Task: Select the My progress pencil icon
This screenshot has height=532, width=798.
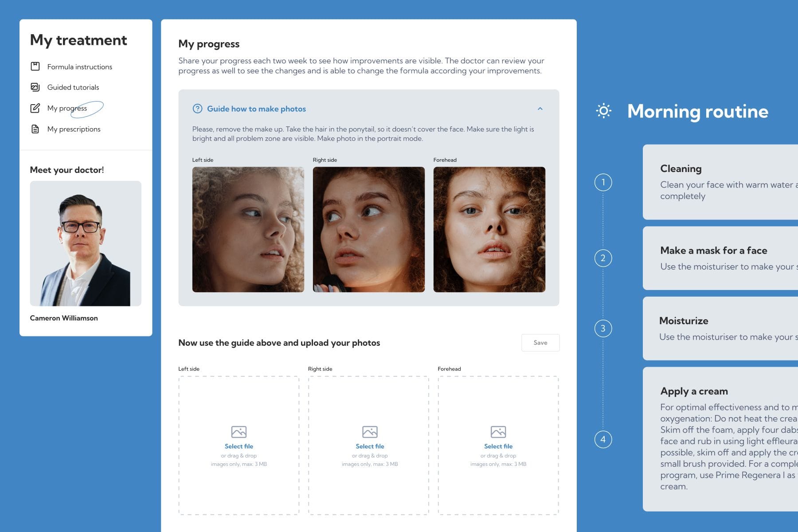Action: [35, 108]
